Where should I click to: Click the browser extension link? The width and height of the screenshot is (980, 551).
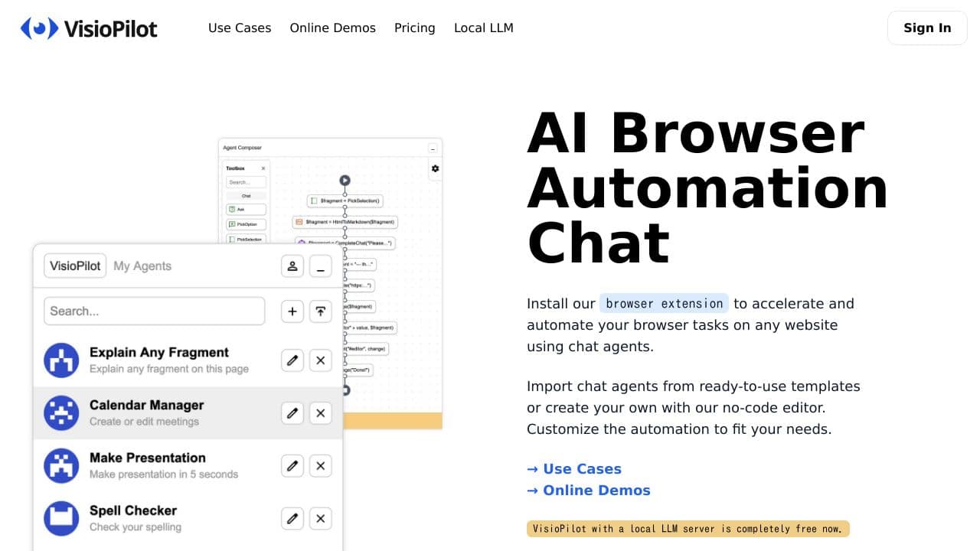pos(664,304)
